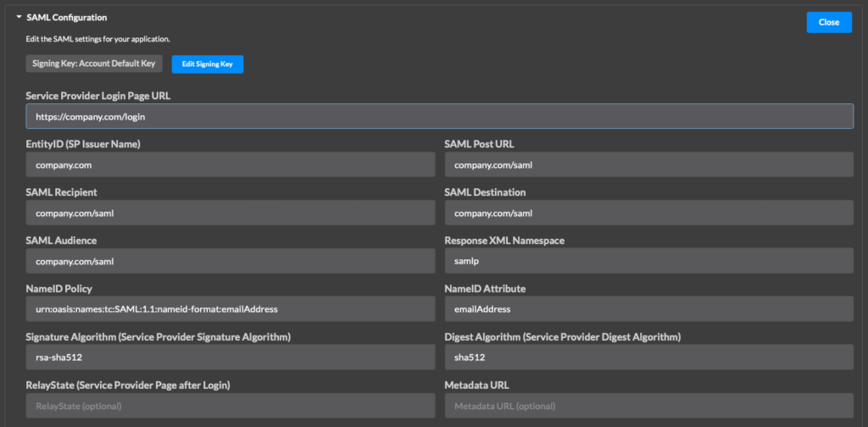
Task: Click the EntityID (SP Issuer Name) label
Action: (x=83, y=144)
